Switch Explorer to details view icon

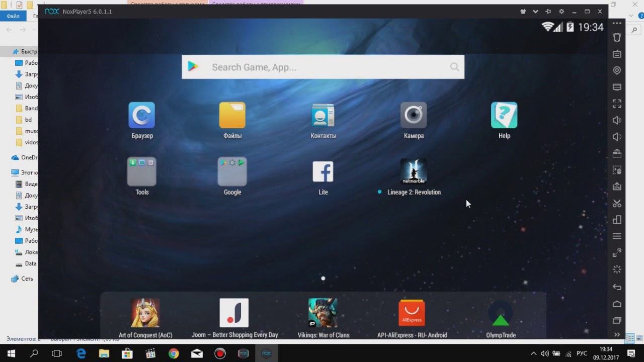click(629, 338)
